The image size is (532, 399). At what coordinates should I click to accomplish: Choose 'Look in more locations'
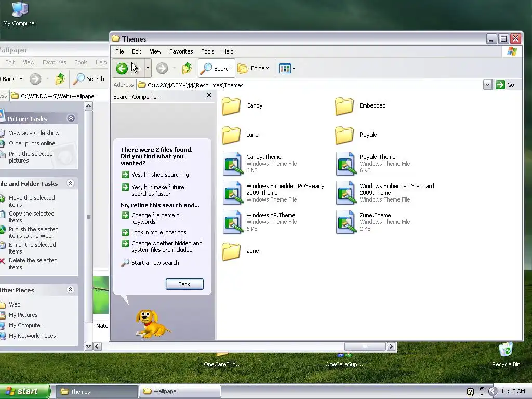coord(154,232)
